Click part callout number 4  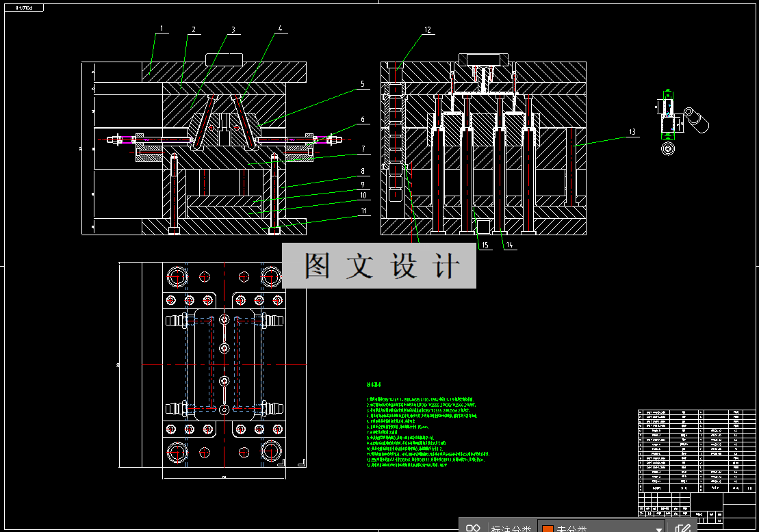(280, 29)
